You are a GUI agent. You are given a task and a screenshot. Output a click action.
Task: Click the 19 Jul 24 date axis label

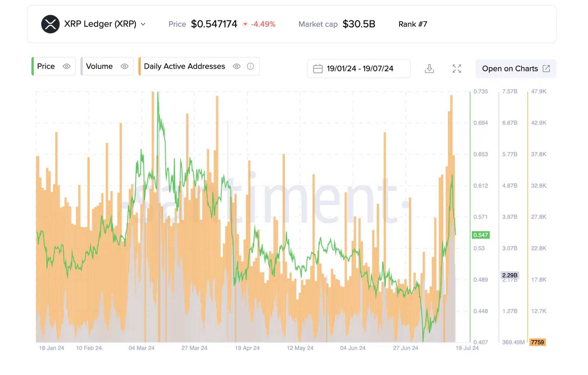tap(467, 348)
